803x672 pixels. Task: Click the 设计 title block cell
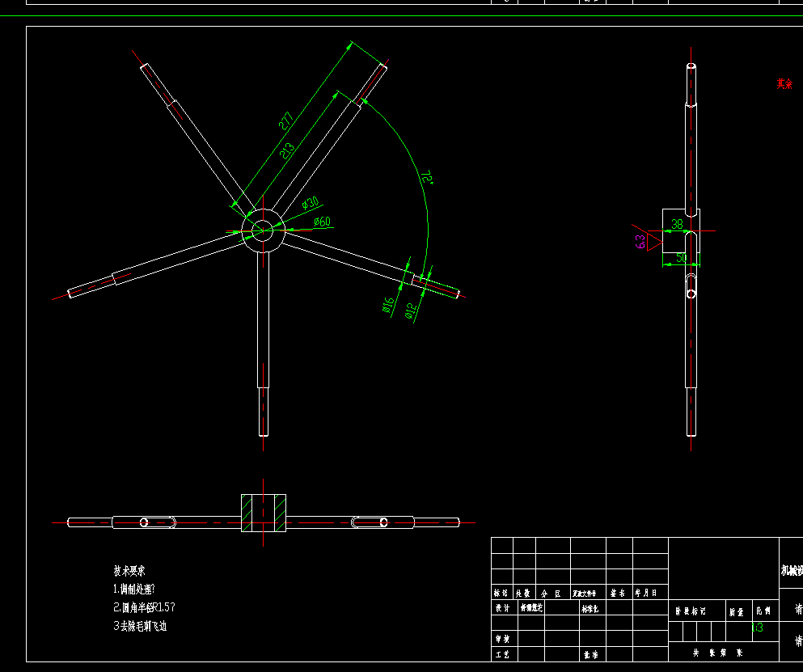tap(505, 607)
